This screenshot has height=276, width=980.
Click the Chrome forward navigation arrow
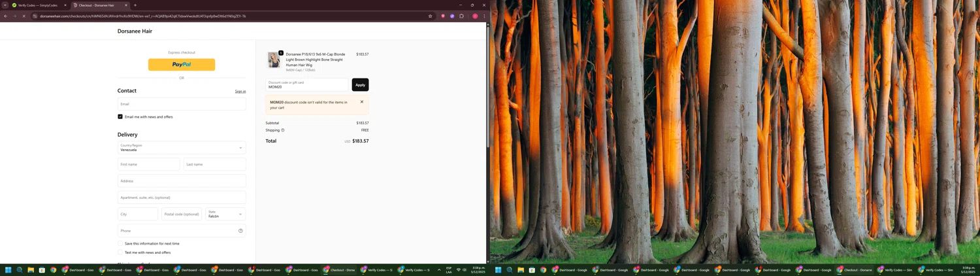click(14, 16)
